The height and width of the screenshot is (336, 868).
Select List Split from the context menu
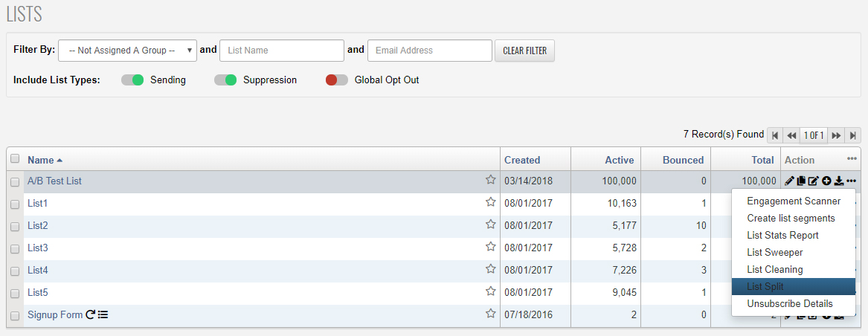coord(765,287)
